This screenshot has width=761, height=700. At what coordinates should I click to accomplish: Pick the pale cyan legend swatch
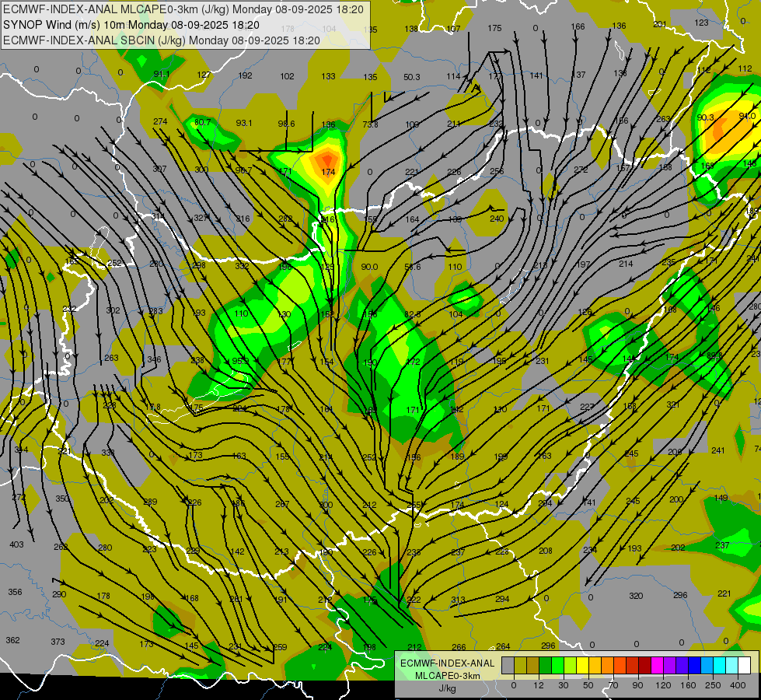click(x=732, y=665)
